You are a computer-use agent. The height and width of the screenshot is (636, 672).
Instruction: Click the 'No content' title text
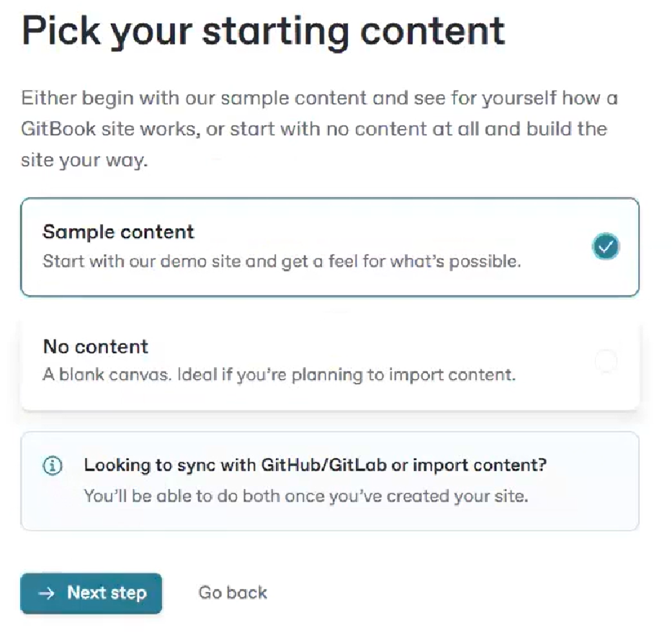pos(96,346)
